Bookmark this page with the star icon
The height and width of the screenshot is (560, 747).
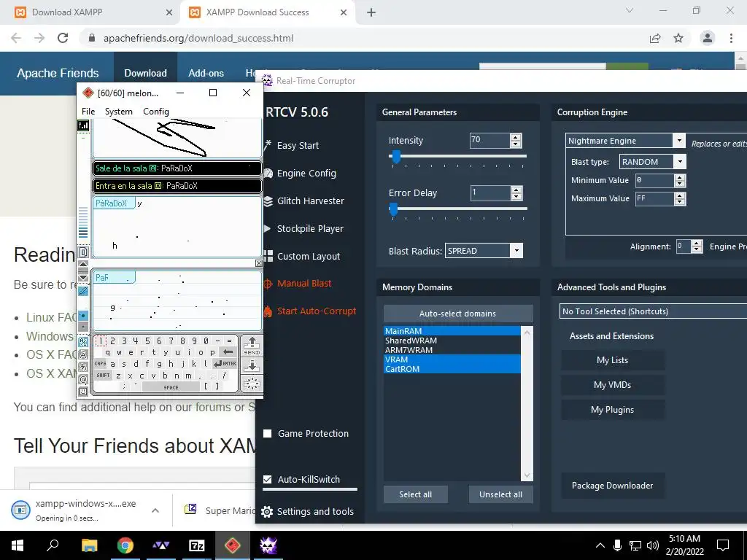(x=678, y=39)
